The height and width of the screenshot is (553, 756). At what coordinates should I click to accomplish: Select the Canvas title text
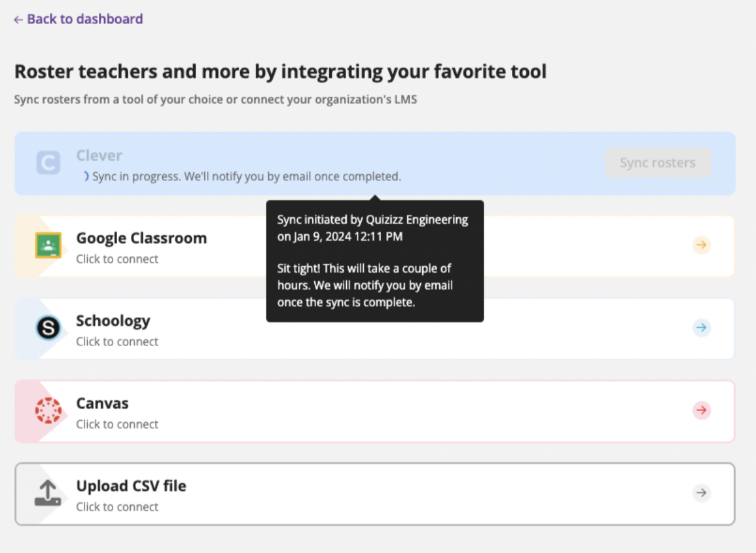(x=102, y=403)
